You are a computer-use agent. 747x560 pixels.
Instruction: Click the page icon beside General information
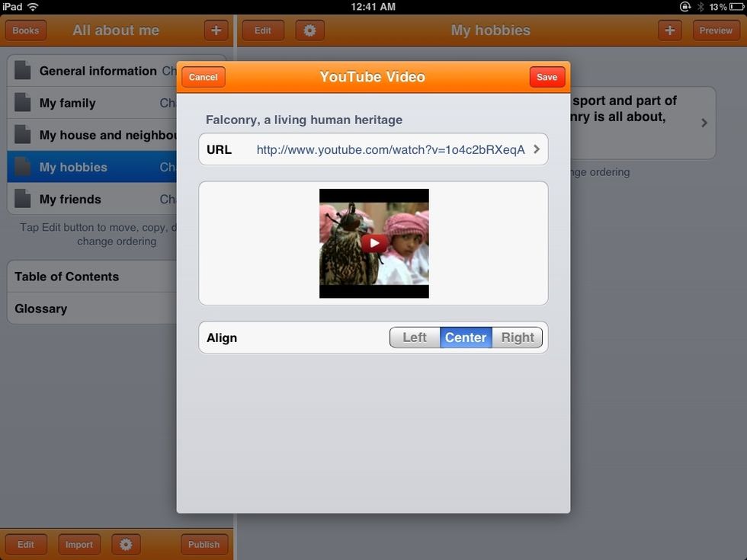[23, 70]
